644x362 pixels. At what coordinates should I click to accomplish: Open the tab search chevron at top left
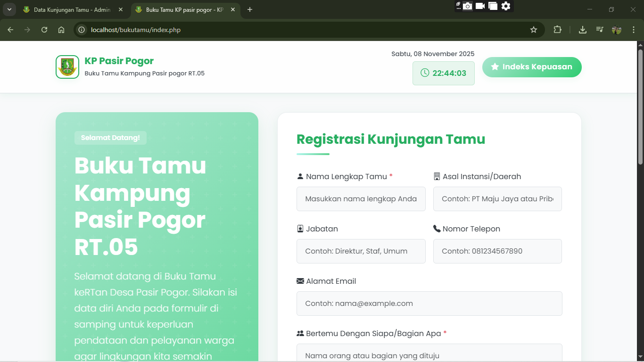click(x=9, y=9)
